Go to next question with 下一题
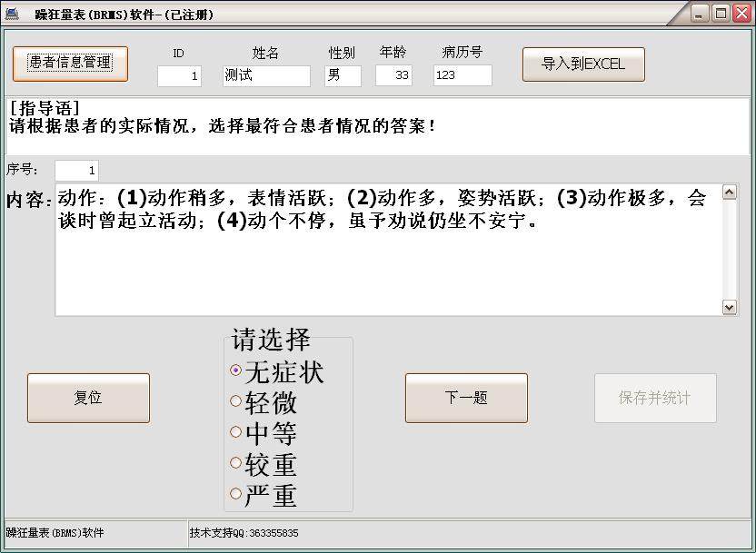This screenshot has height=553, width=756. click(x=466, y=398)
